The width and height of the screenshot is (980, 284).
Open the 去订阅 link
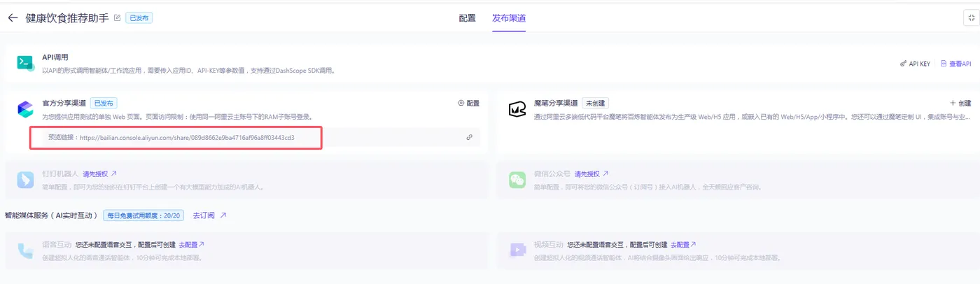209,215
